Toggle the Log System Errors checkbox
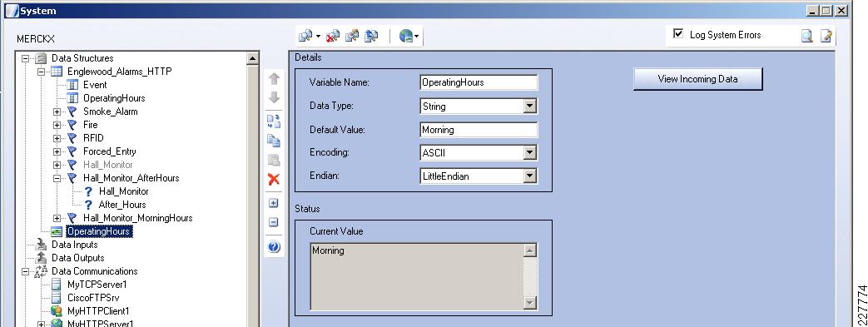The height and width of the screenshot is (327, 868). pos(678,34)
